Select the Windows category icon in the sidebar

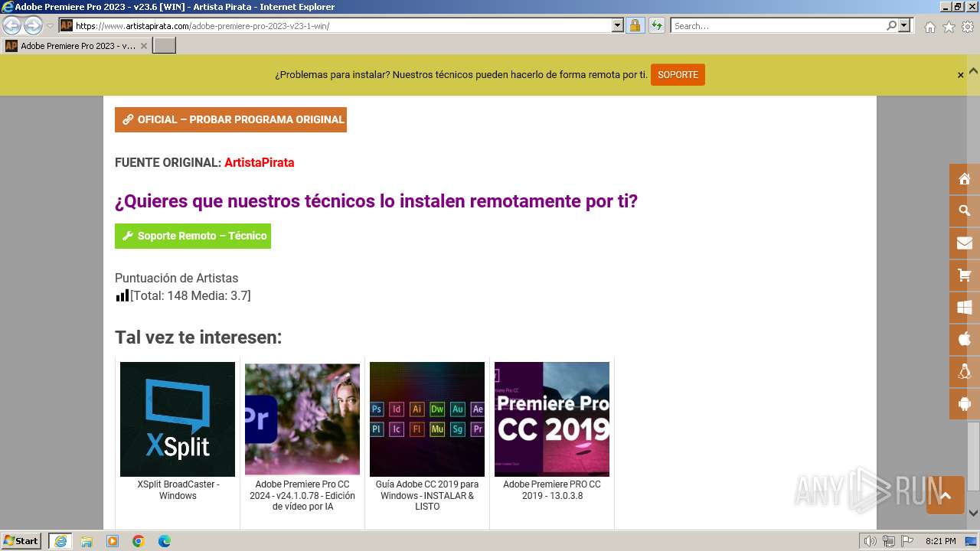(964, 308)
